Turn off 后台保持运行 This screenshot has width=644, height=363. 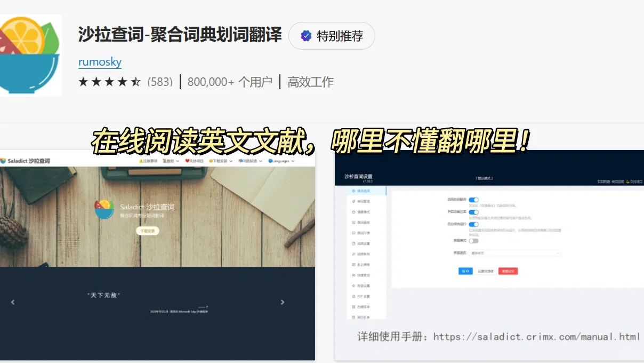pos(474,224)
